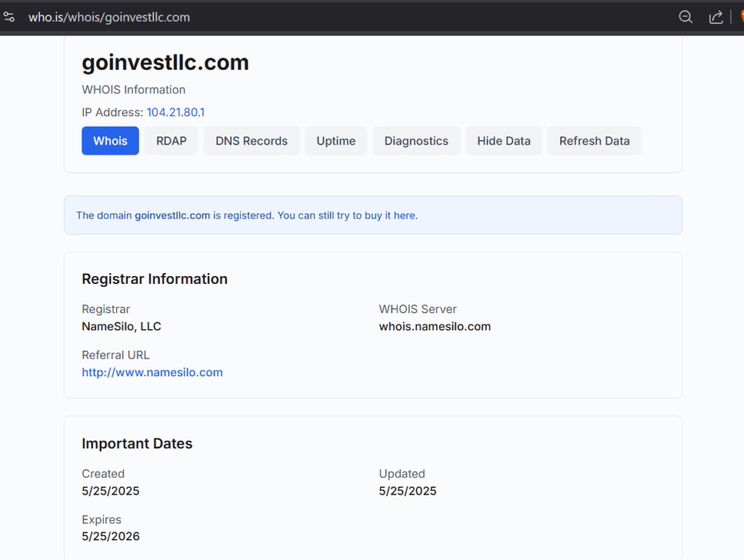Open the IP address 104.21.80.1 link
744x560 pixels.
[176, 113]
